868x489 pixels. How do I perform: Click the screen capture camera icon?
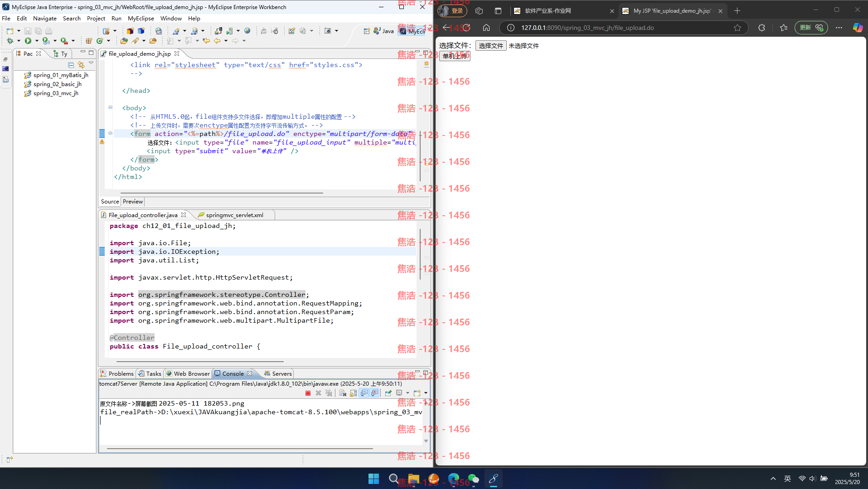click(x=328, y=31)
